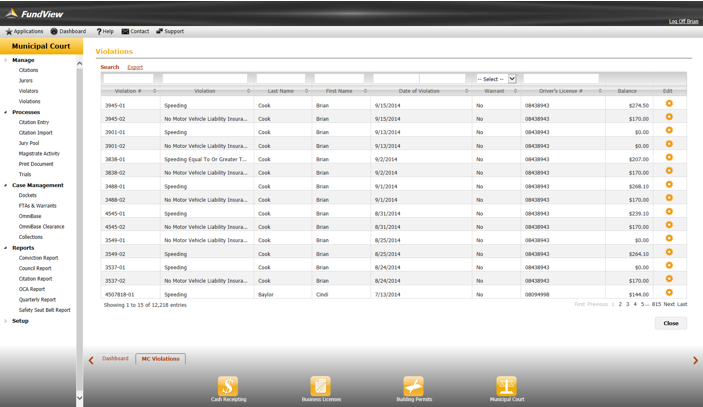Open OmniBase Clearance in the sidebar

(42, 227)
